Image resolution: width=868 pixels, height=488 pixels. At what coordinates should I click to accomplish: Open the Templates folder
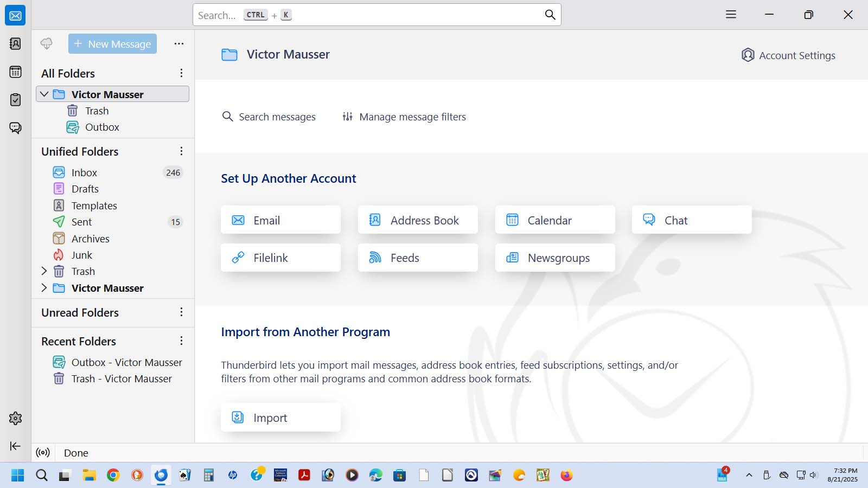click(112, 206)
